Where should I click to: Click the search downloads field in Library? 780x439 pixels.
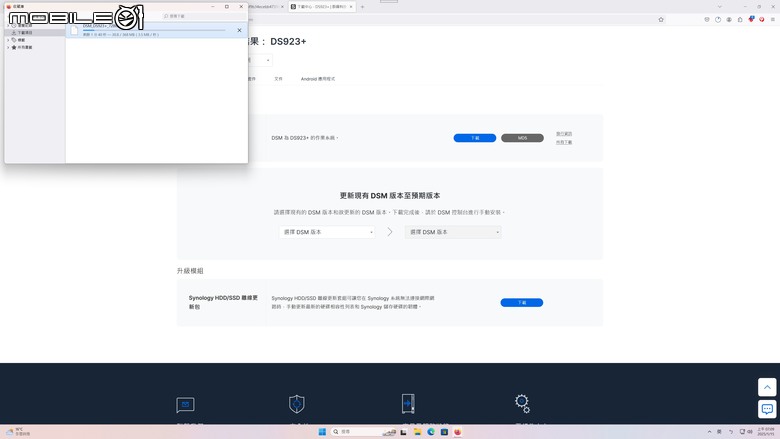coord(203,16)
